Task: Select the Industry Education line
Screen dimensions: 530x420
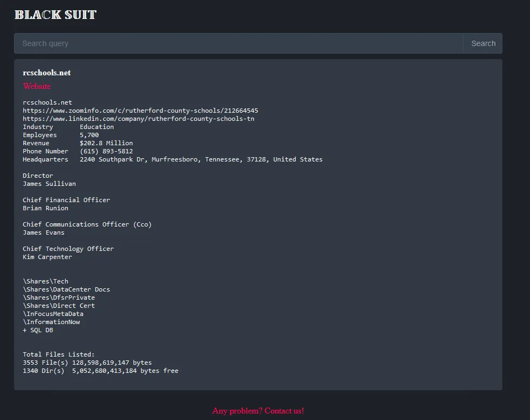Action: (x=68, y=127)
